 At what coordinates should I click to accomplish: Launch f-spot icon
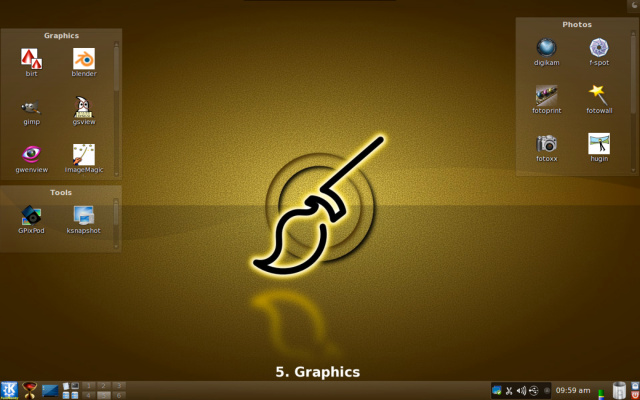click(x=599, y=47)
